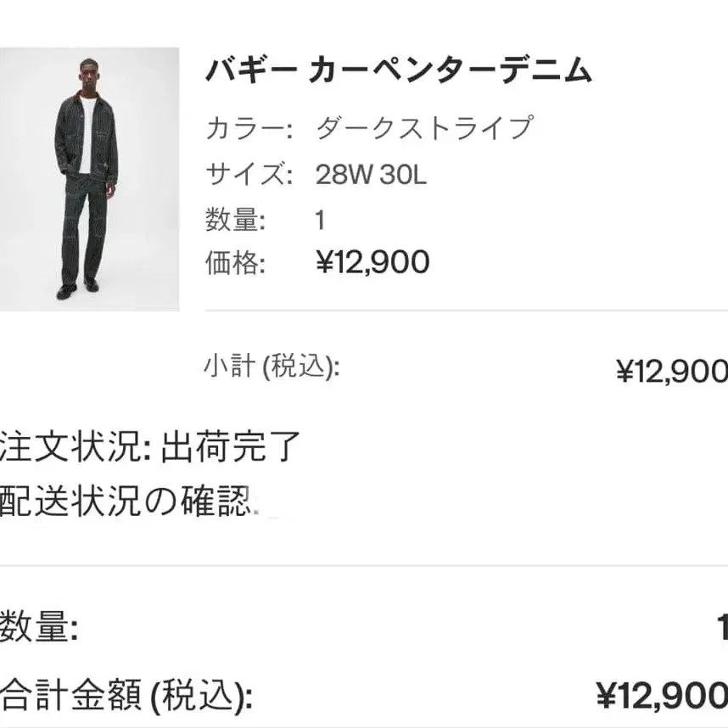Click the 価格 label
728x728 pixels.
click(x=235, y=263)
